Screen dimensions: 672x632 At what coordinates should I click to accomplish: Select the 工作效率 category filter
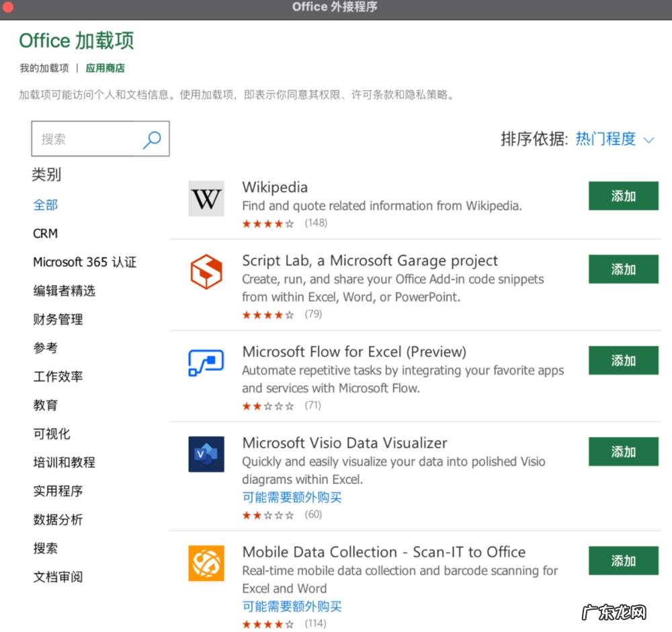click(x=58, y=377)
